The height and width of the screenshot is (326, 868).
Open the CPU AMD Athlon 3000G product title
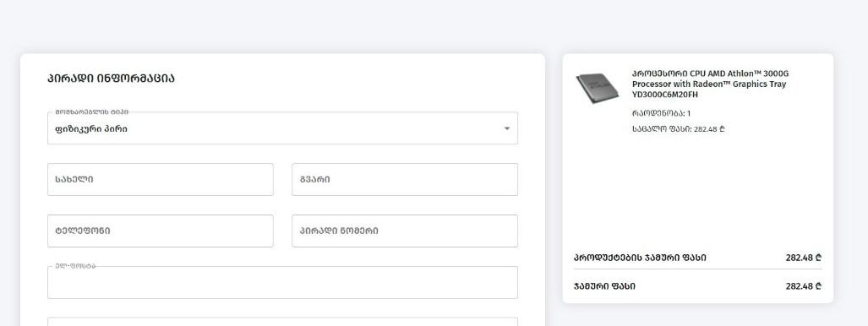point(710,84)
